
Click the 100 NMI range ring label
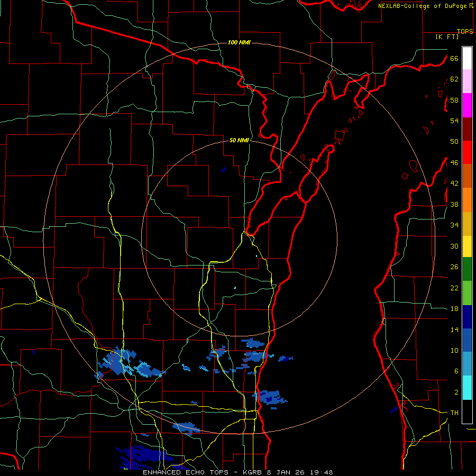[x=239, y=42]
